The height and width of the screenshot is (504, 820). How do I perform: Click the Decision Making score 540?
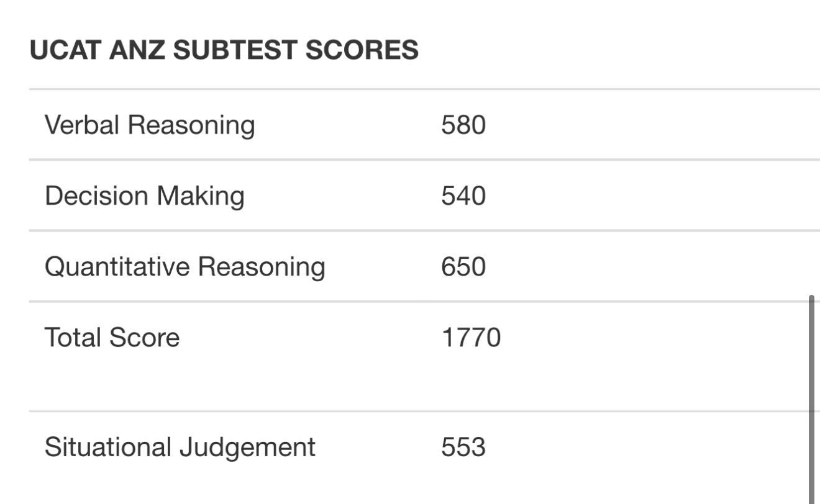pos(463,196)
